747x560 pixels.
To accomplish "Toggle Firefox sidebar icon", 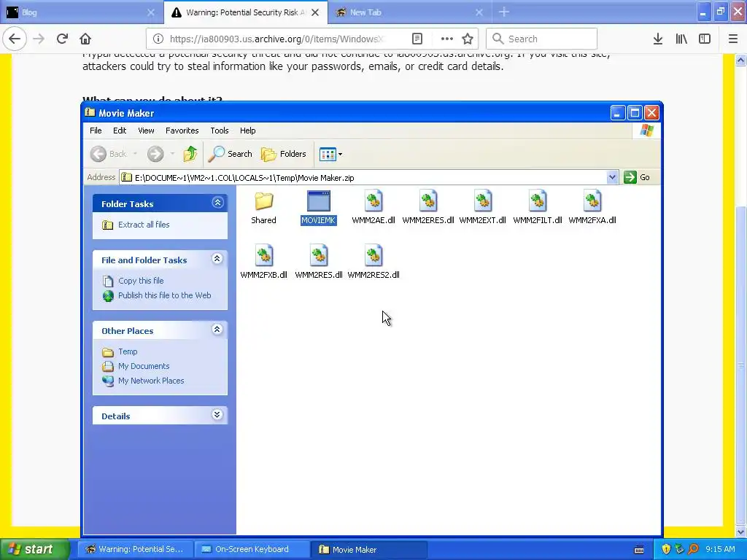I will 705,39.
